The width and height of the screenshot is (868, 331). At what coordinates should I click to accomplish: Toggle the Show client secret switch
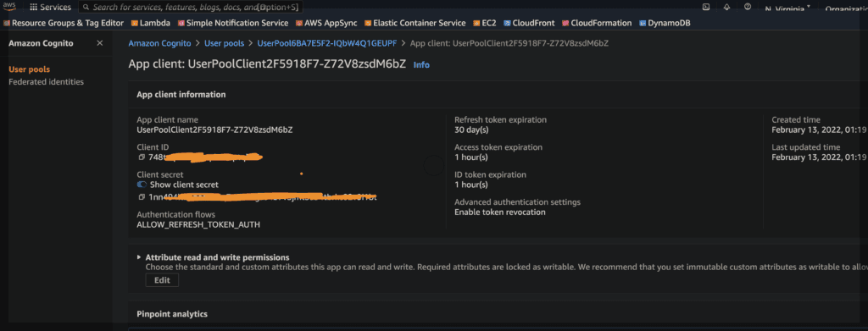142,185
